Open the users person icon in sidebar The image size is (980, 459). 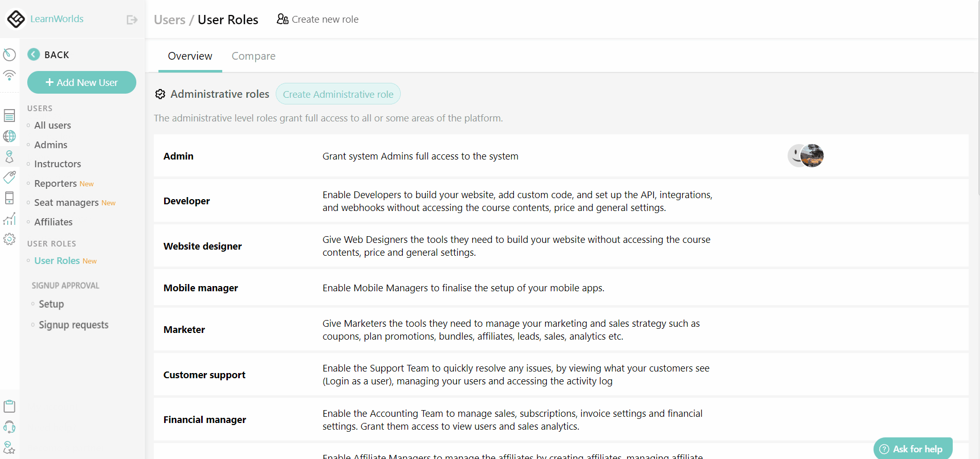pyautogui.click(x=9, y=156)
